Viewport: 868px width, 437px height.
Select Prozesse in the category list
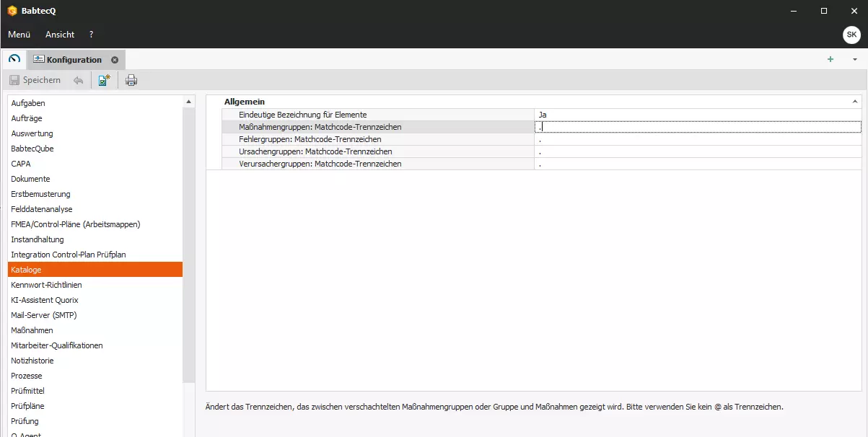[95, 376]
